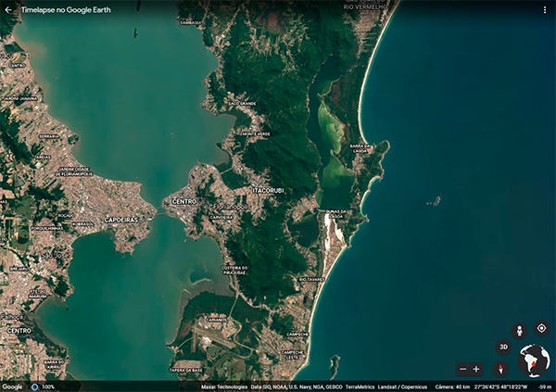This screenshot has width=556, height=392.
Task: Click the -59 m elevation readout
Action: click(545, 386)
